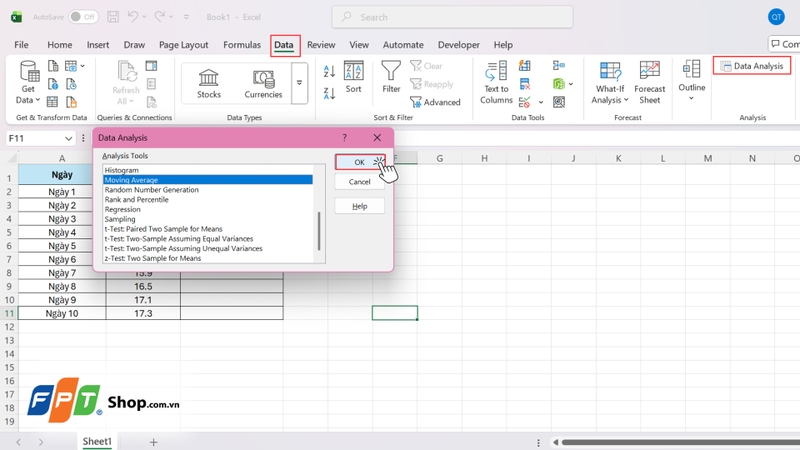
Task: Click the horizontal scrollbar at bottom
Action: click(680, 442)
